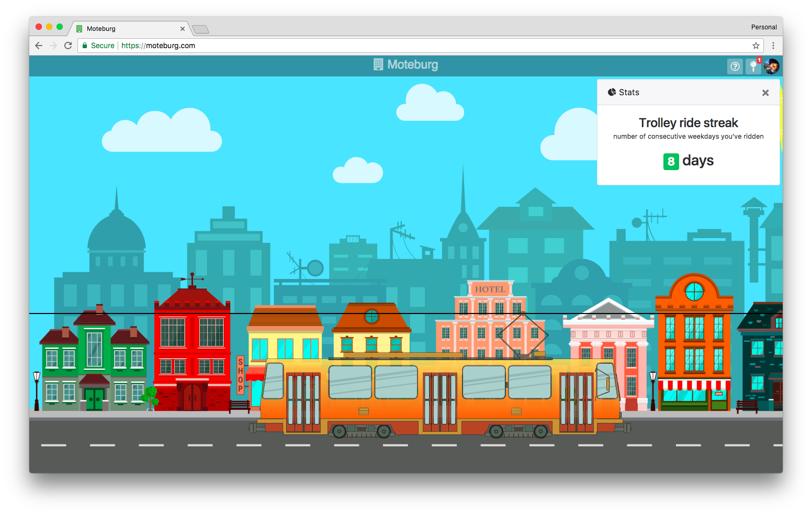This screenshot has height=515, width=812.
Task: Close the Stats panel
Action: [x=765, y=93]
